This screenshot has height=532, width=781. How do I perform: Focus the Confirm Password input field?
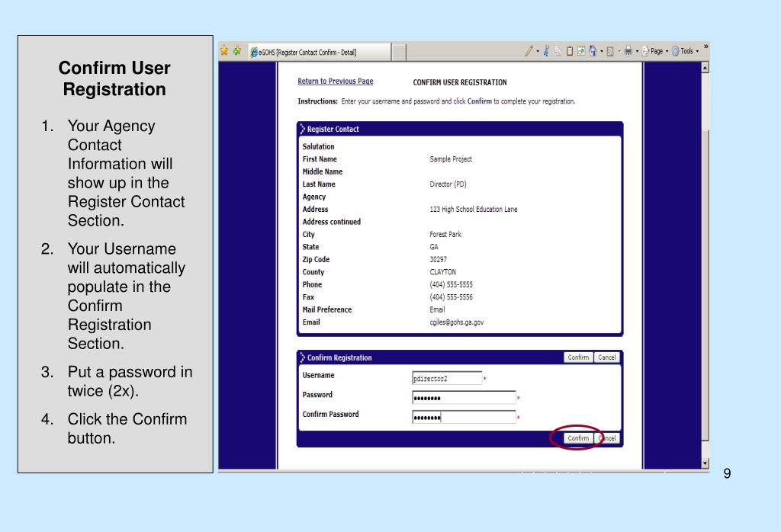coord(464,417)
